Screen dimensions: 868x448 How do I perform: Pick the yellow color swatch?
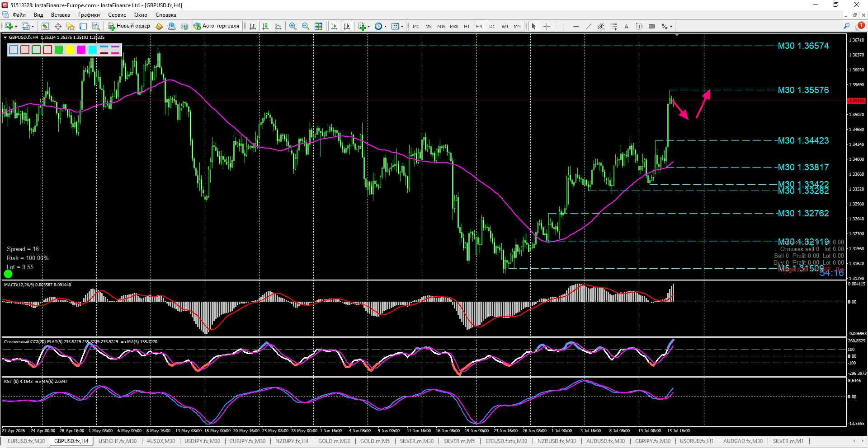point(70,50)
